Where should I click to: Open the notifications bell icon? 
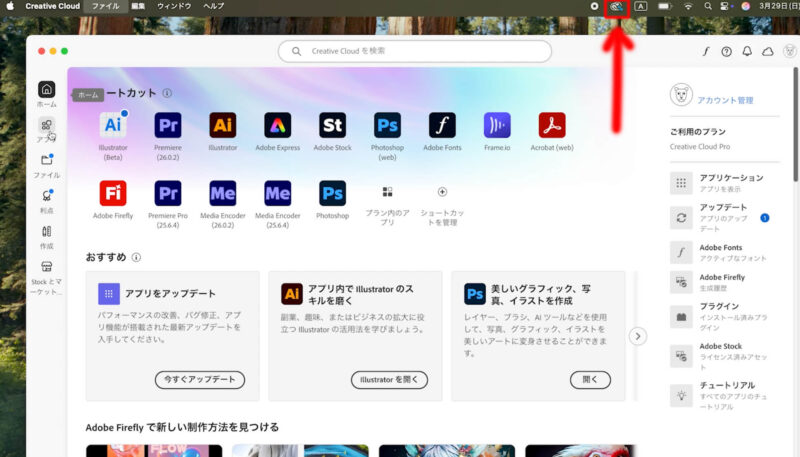click(x=747, y=52)
